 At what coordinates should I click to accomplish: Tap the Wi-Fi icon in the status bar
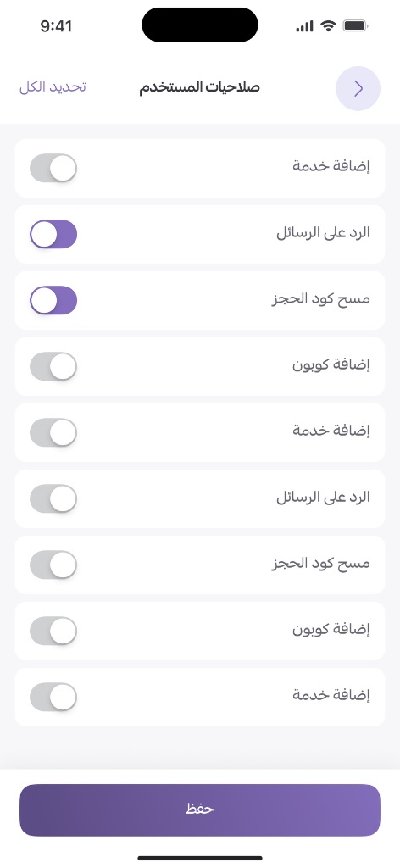(x=329, y=26)
